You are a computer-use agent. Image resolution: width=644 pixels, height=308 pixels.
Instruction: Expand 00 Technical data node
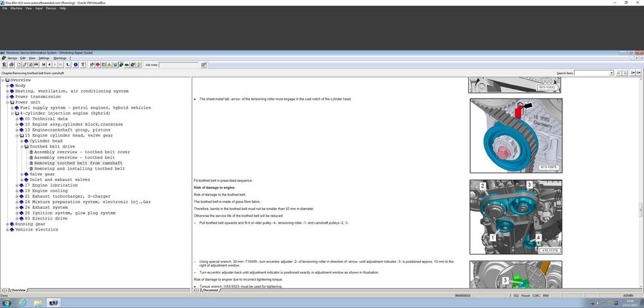click(x=17, y=119)
